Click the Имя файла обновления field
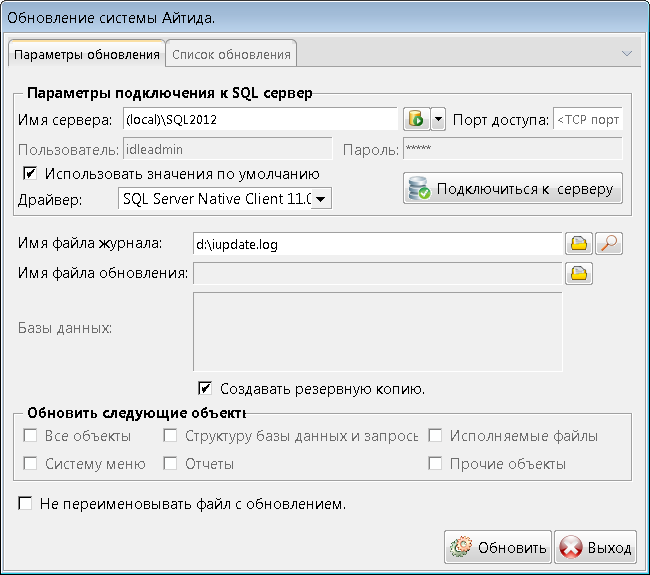 pyautogui.click(x=378, y=274)
